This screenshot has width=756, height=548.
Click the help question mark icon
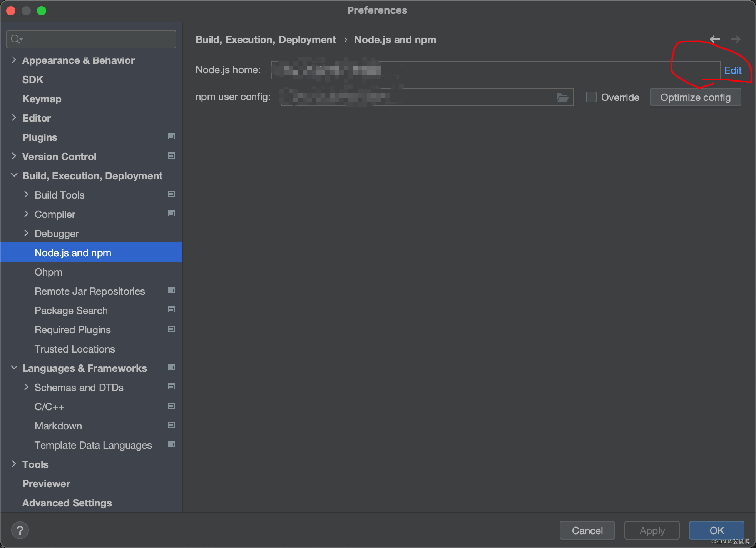[20, 530]
